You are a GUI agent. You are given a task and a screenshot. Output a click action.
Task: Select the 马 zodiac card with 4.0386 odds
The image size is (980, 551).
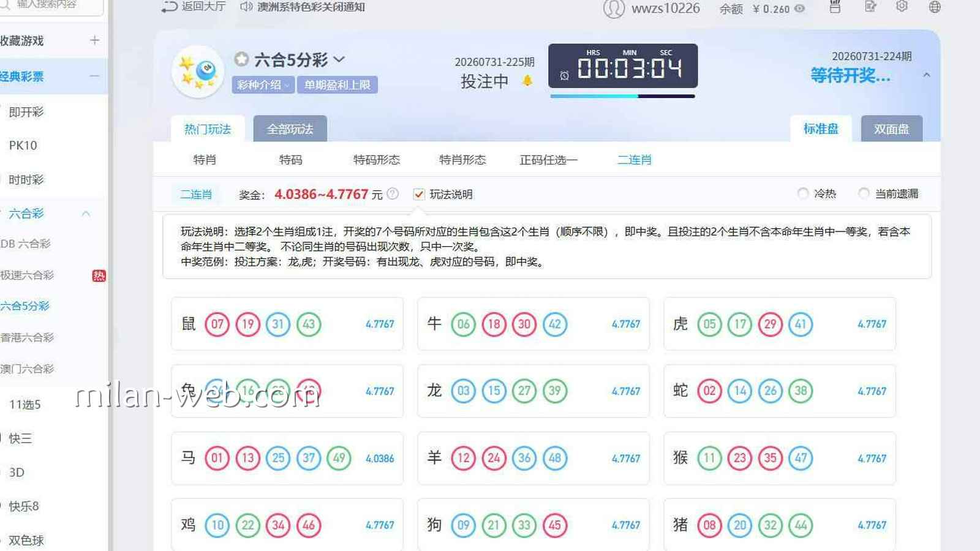point(287,458)
